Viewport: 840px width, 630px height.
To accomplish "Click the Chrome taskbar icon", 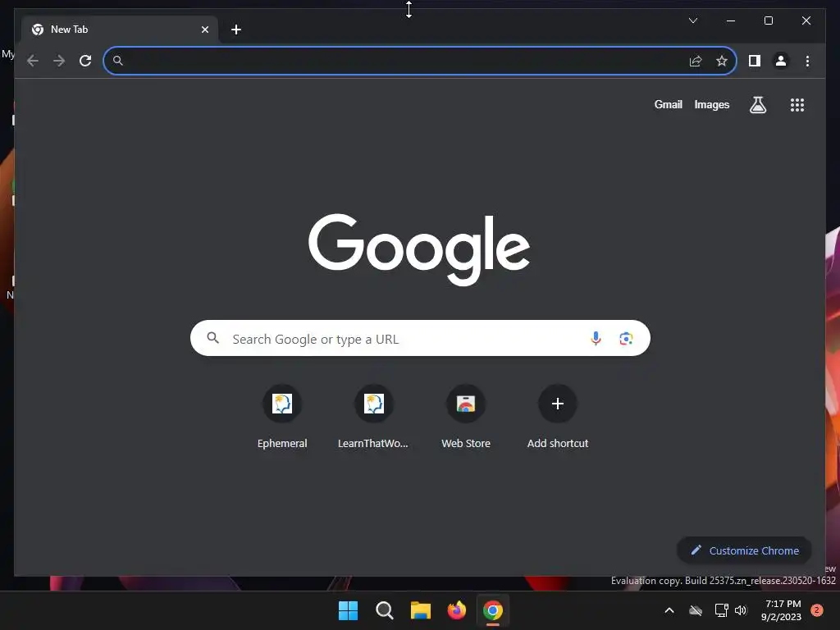I will tap(493, 610).
